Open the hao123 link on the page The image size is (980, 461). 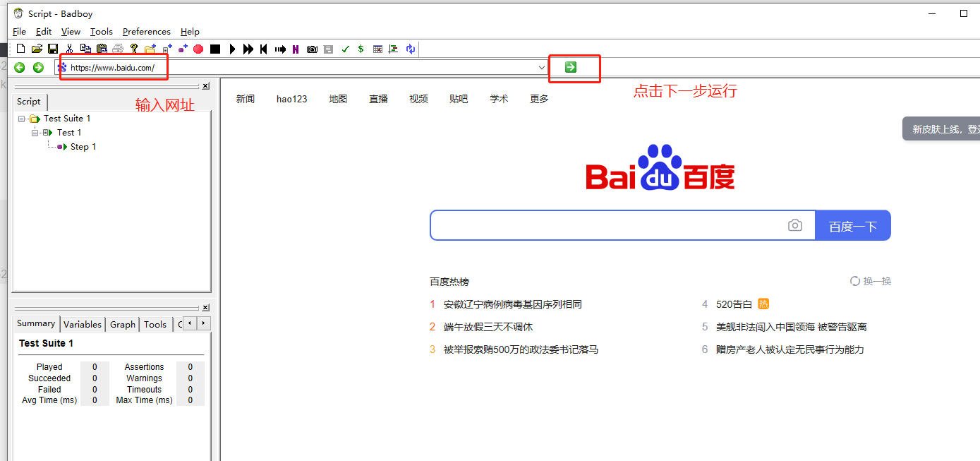click(291, 99)
